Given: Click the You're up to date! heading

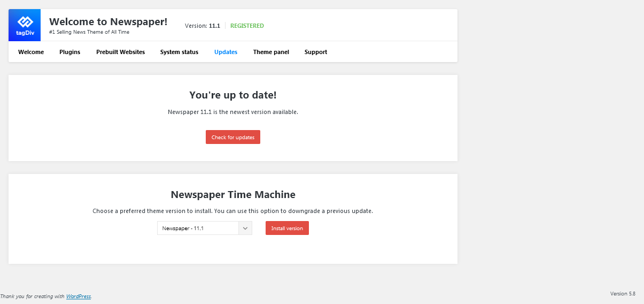Looking at the screenshot, I should [233, 95].
